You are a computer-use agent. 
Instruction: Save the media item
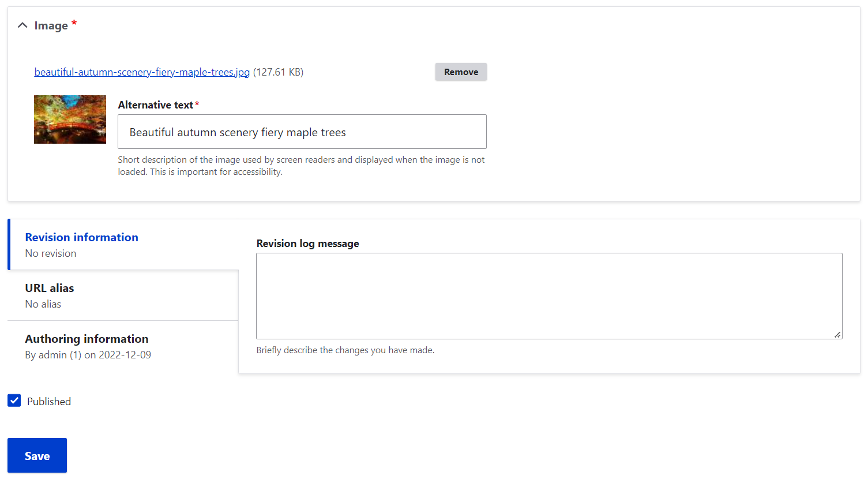click(36, 455)
